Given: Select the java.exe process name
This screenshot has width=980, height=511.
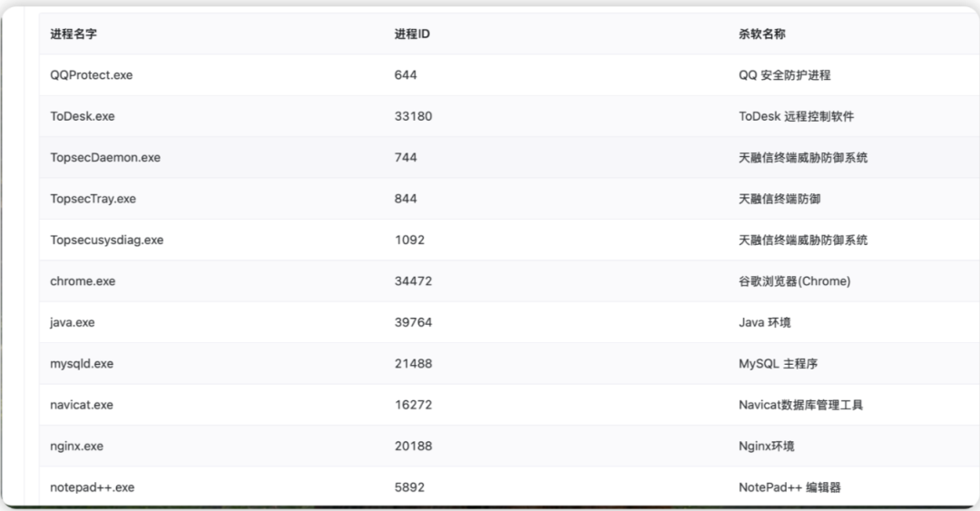Looking at the screenshot, I should 73,323.
